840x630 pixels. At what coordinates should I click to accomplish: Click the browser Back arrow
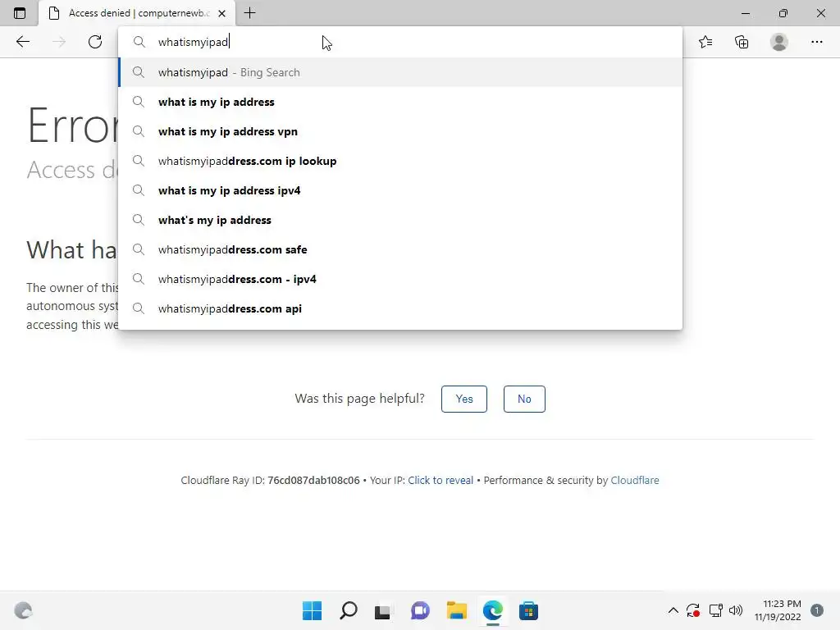pos(22,42)
